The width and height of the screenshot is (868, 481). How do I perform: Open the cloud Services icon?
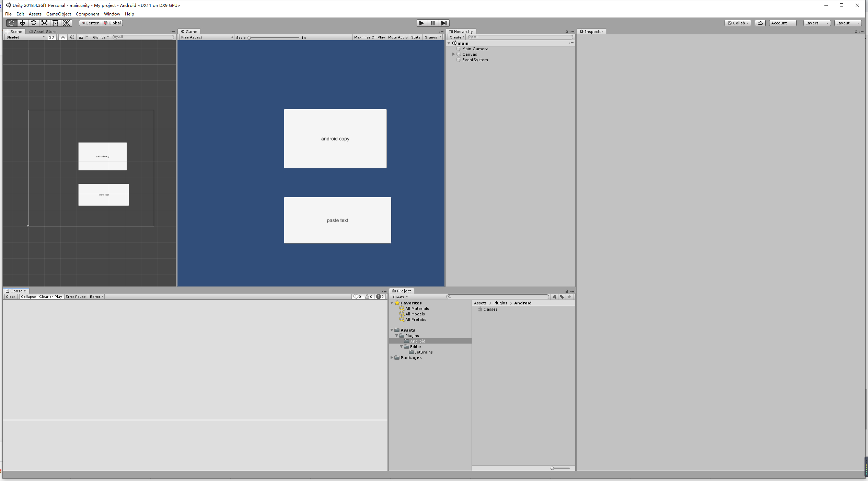pos(760,23)
